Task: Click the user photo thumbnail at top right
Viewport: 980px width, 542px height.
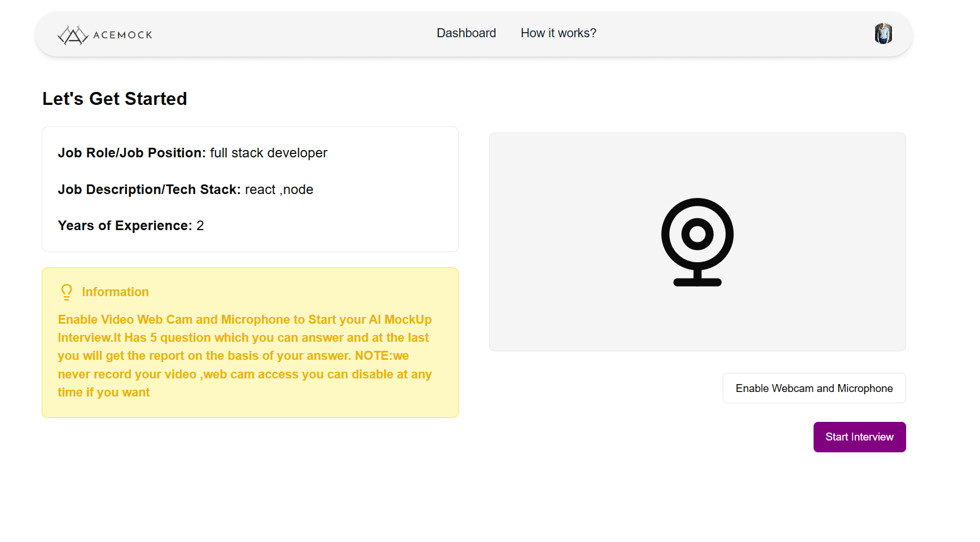Action: (883, 34)
